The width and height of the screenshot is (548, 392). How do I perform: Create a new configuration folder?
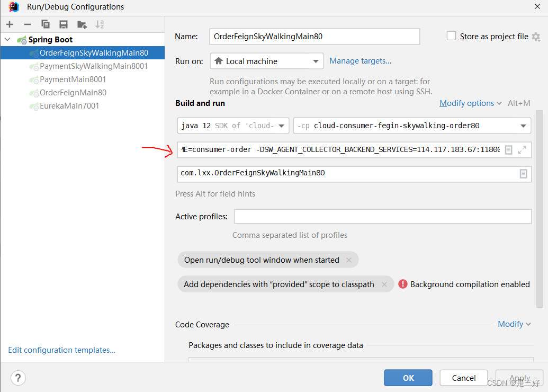pyautogui.click(x=82, y=24)
